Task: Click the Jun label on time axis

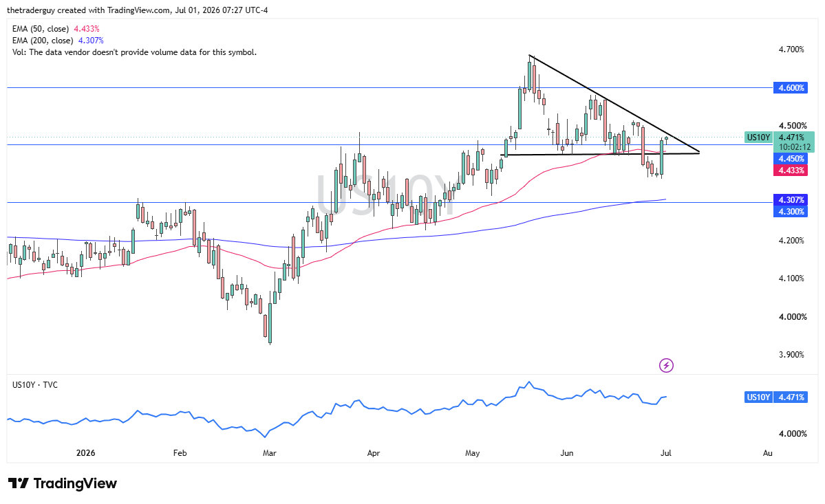Action: tap(567, 452)
